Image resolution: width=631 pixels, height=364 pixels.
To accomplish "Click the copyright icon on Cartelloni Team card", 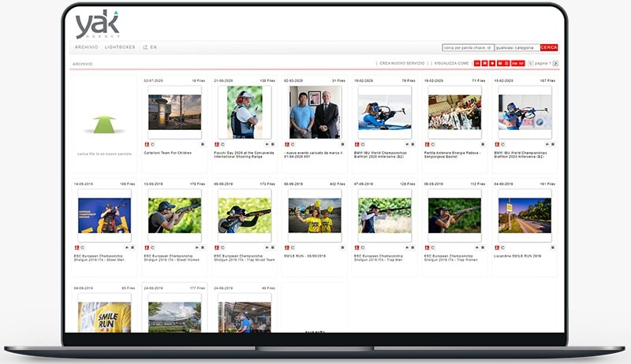I will (152, 144).
